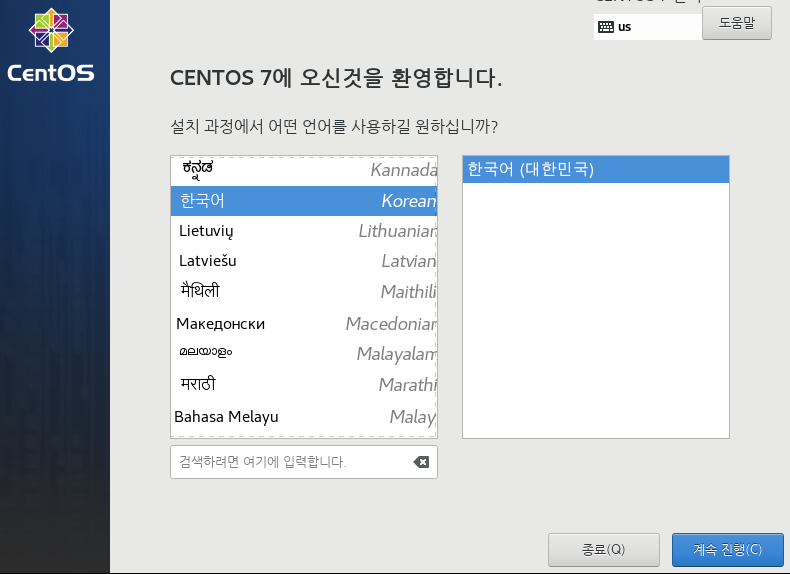Pick Marathi in the language list
Image resolution: width=790 pixels, height=574 pixels.
coord(304,385)
